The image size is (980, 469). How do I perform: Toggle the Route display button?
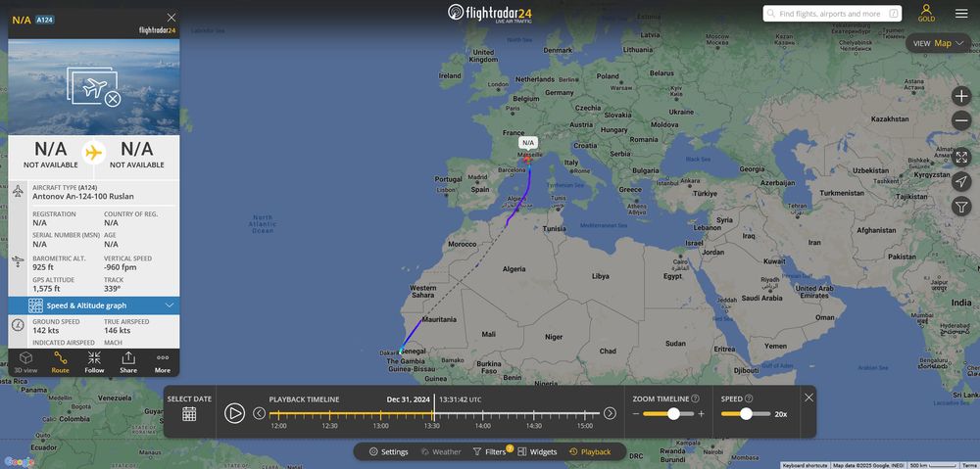coord(61,362)
